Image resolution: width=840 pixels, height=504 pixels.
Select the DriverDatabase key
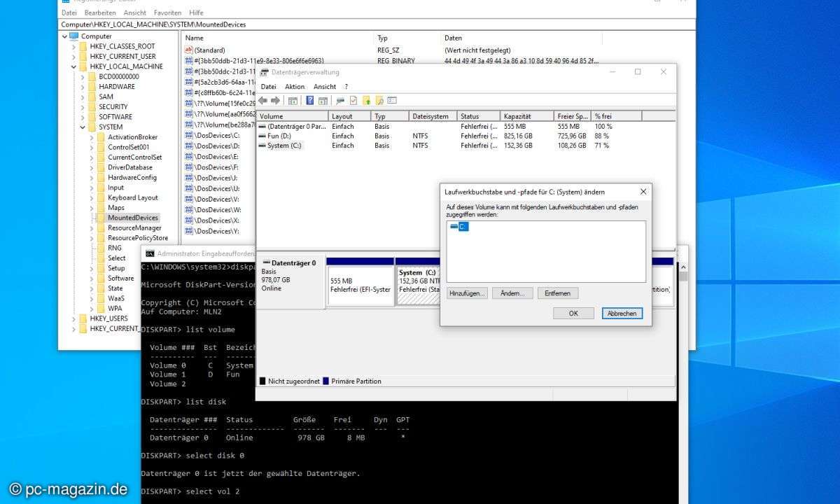(x=130, y=167)
